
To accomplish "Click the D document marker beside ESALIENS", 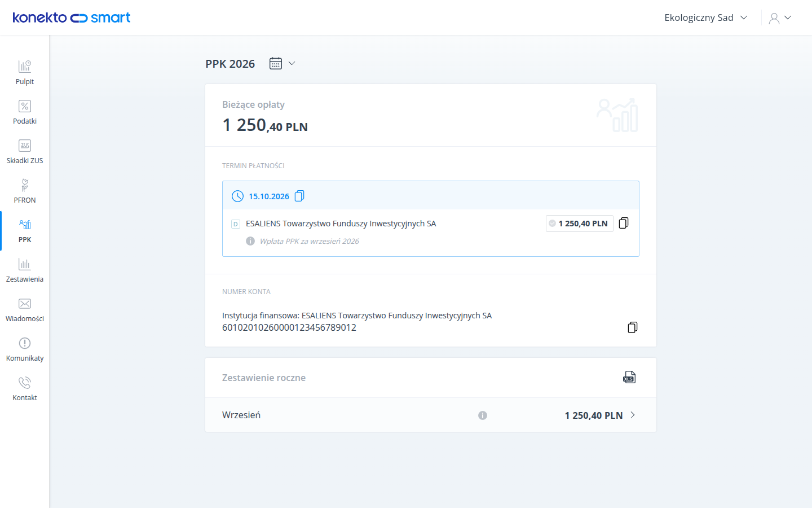I will (x=236, y=224).
